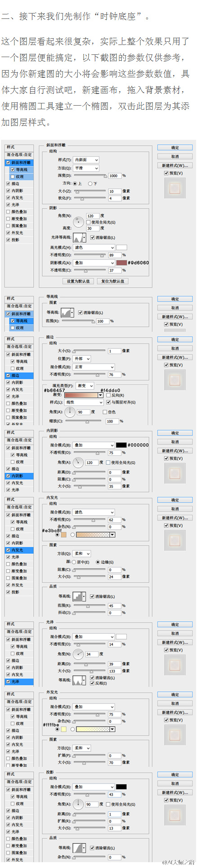Click 取消 in 等高线 dialog
The height and width of the screenshot is (868, 197).
175,308
